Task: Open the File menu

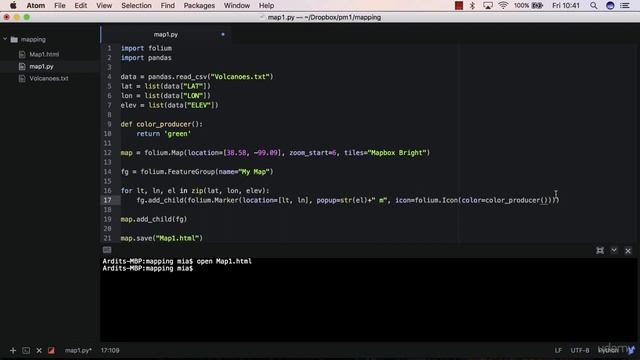Action: pos(60,6)
